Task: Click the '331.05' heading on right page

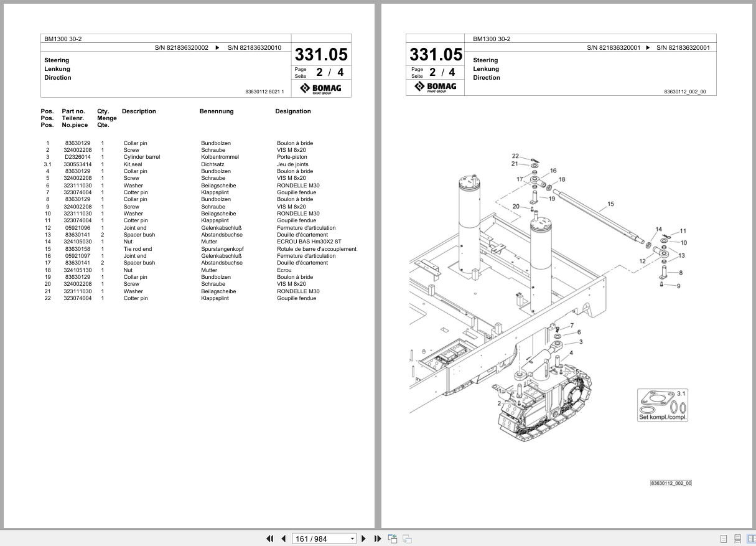Action: tap(436, 54)
